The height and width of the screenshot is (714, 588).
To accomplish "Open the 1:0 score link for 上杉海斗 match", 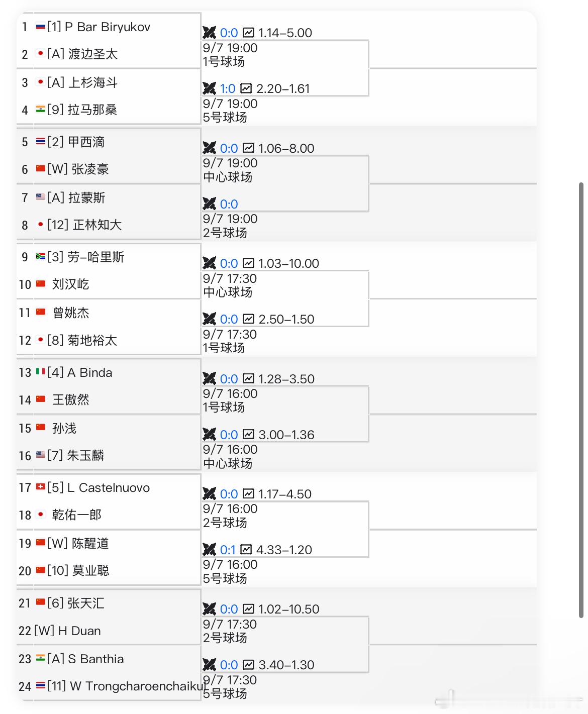I will [228, 88].
